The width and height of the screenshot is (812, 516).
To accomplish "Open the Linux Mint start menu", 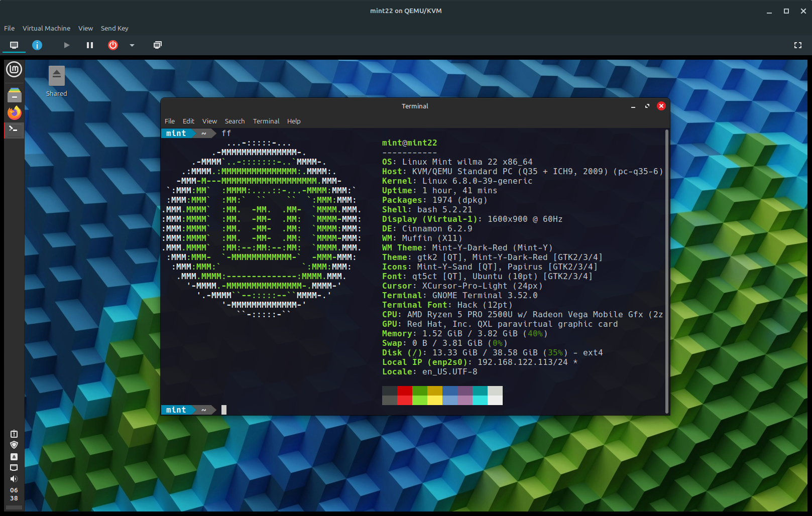I will coord(14,69).
